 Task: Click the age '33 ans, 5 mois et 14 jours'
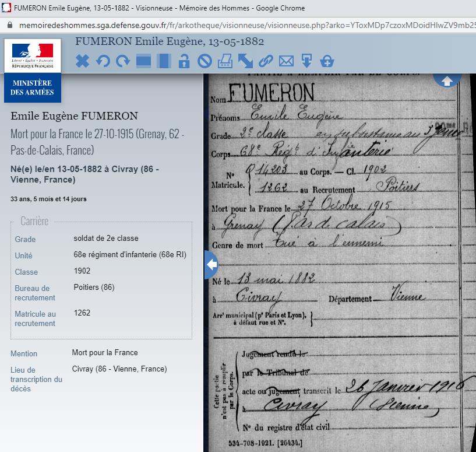click(x=48, y=199)
